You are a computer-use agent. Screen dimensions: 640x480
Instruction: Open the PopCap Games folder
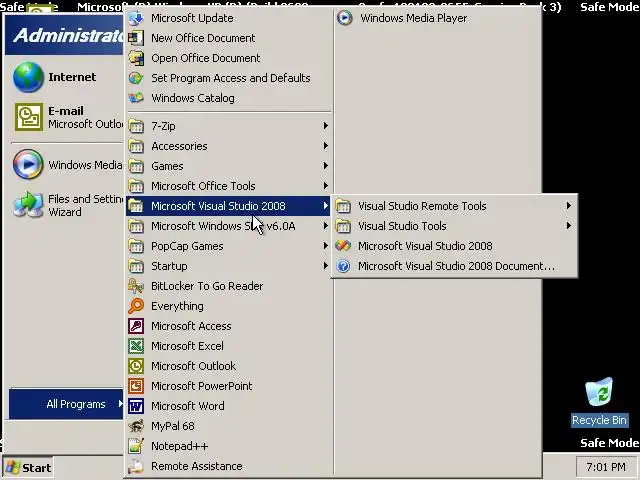(x=228, y=246)
